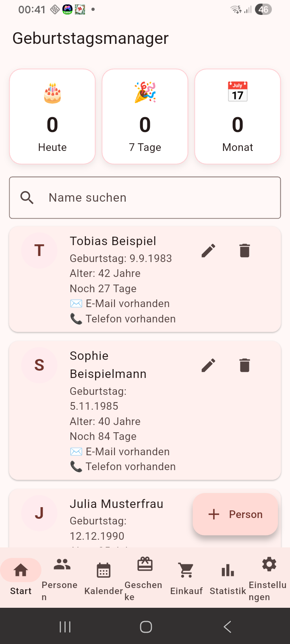
Task: Open the Monat calendar card
Action: [238, 117]
